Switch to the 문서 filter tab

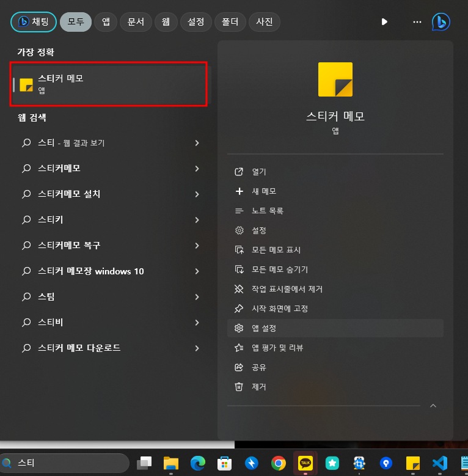coord(136,22)
